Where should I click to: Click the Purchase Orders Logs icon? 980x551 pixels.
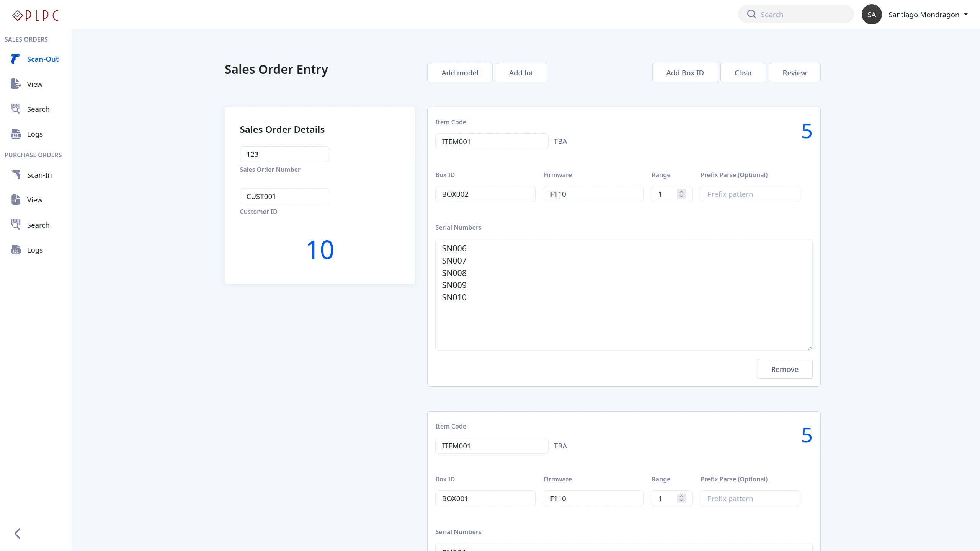tap(16, 250)
